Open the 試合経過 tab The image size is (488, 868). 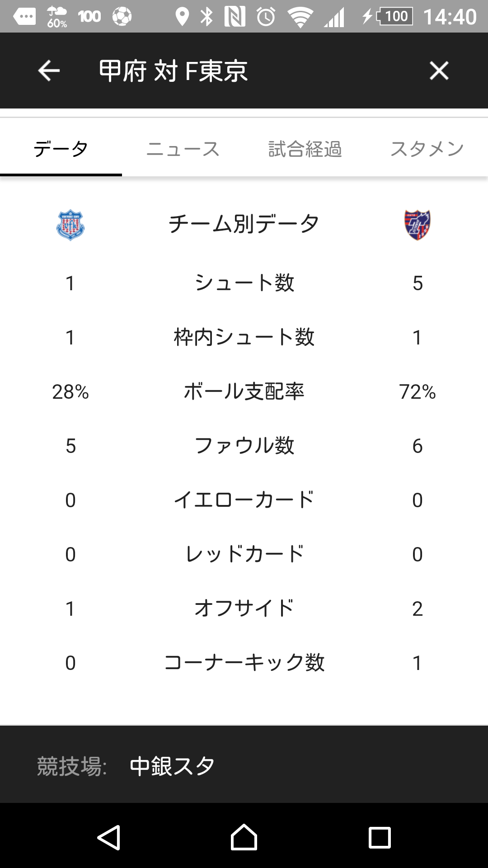(305, 149)
